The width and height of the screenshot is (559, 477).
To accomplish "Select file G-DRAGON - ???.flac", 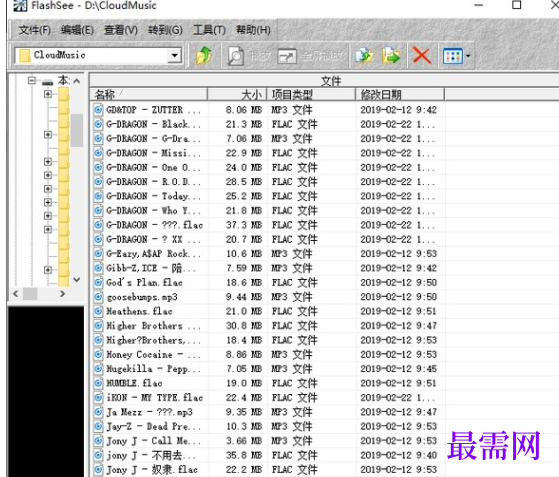I will pyautogui.click(x=154, y=225).
